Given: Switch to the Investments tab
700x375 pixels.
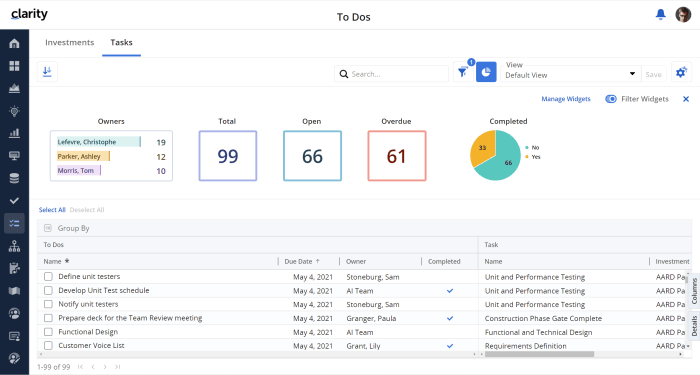Looking at the screenshot, I should pyautogui.click(x=70, y=42).
